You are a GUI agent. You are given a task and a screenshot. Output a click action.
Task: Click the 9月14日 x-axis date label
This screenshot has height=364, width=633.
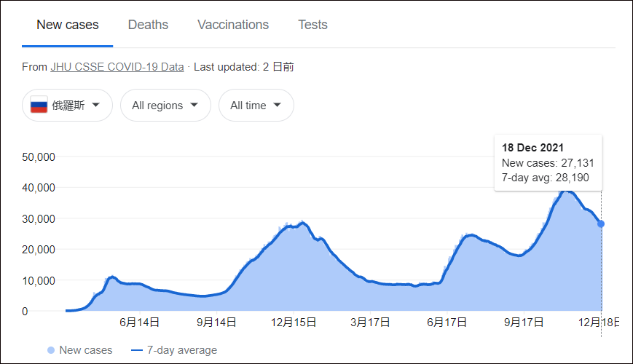point(216,322)
